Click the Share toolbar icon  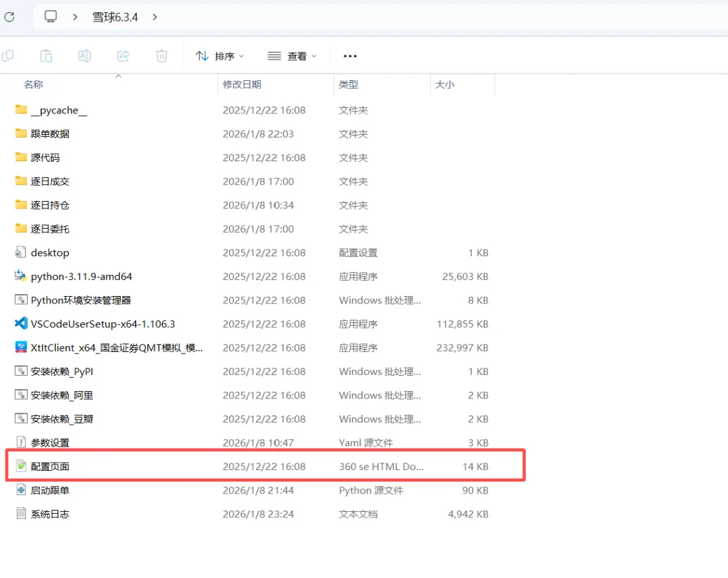coord(123,56)
